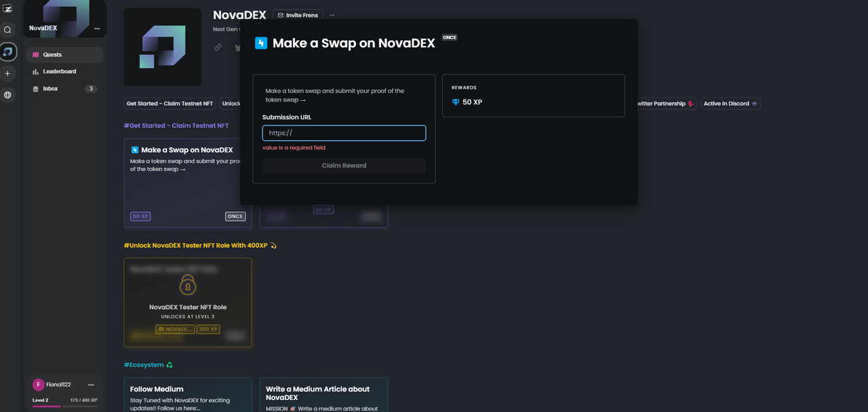Click the 50 XP badge on swap card
868x412 pixels.
(x=141, y=216)
